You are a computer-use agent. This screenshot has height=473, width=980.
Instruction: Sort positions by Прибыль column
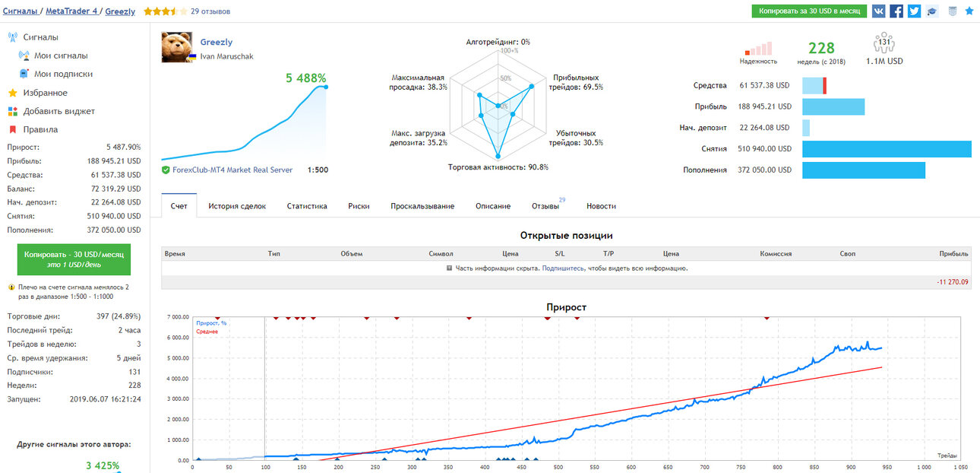click(954, 254)
